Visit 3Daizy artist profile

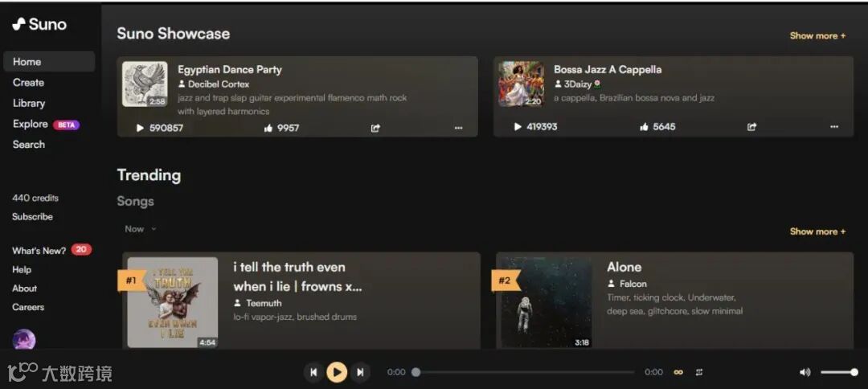tap(577, 84)
